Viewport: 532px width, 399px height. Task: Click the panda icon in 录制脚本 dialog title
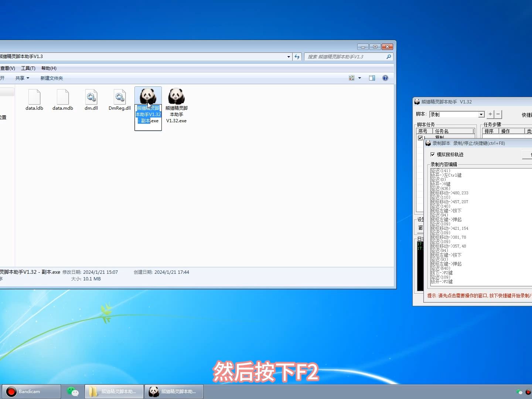(x=428, y=143)
